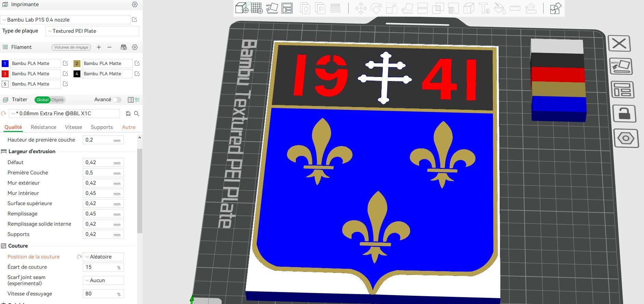This screenshot has width=644, height=304.
Task: Open the Assembly view puzzle icon
Action: click(x=555, y=8)
